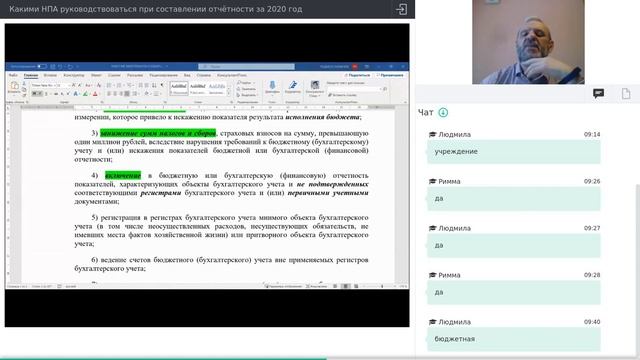Toggle the underline formatting button

point(46,93)
